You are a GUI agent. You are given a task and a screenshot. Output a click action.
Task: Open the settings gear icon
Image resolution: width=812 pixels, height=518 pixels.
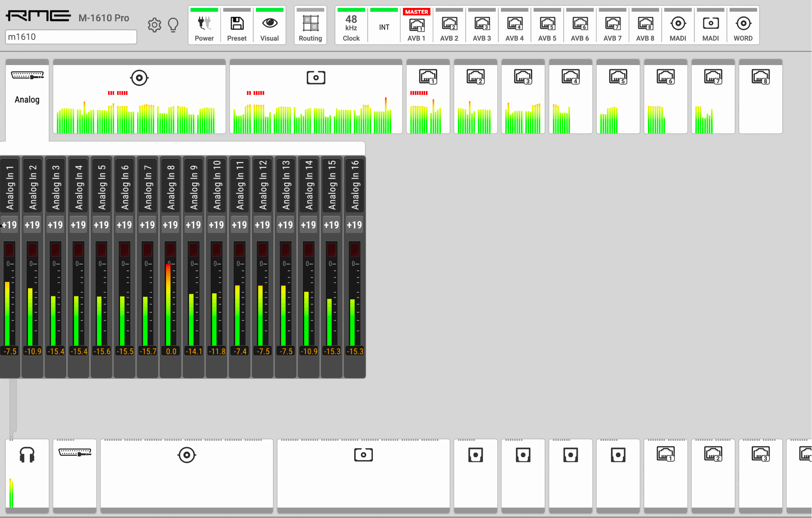154,25
